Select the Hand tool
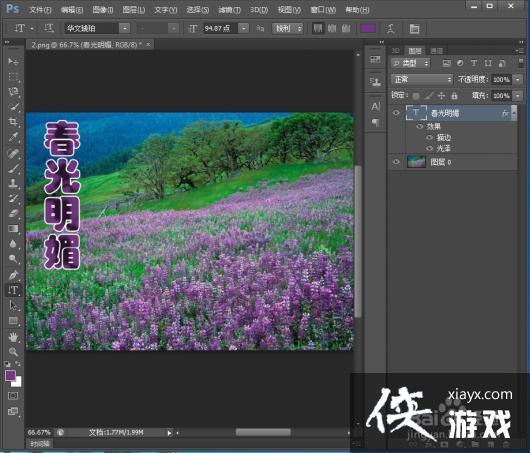The width and height of the screenshot is (530, 453). click(x=13, y=336)
